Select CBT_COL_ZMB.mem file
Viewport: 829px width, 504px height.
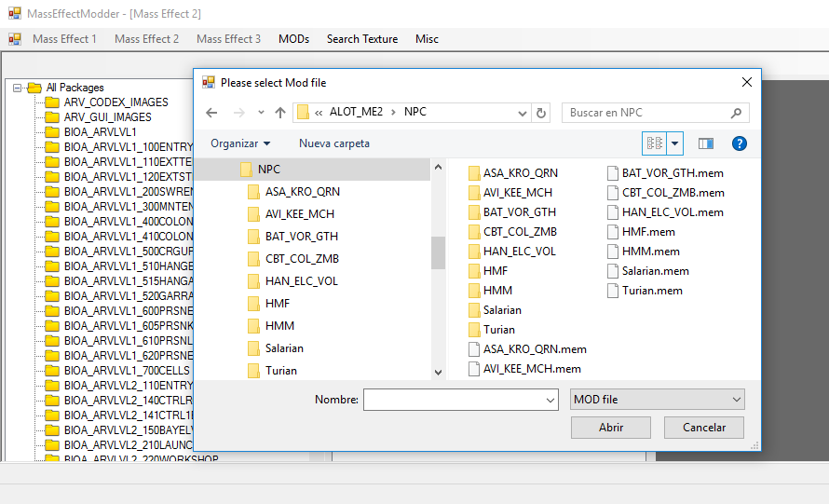(x=666, y=193)
